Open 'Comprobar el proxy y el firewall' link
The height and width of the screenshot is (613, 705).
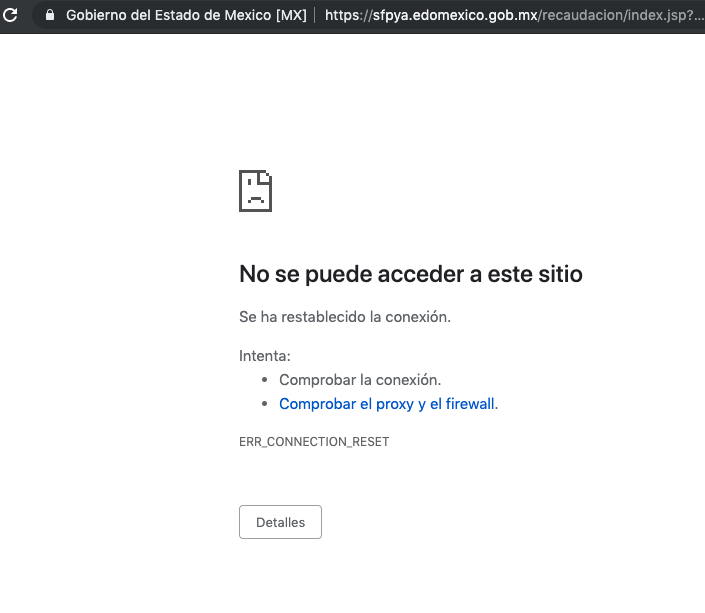(387, 404)
